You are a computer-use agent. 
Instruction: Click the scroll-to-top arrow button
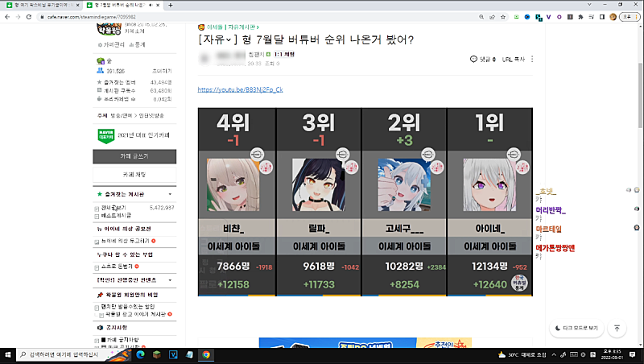pos(617,328)
